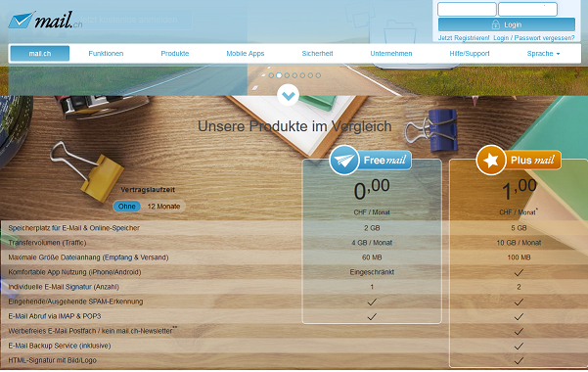Click the Eingeschränkt value in Freemail column
Image resolution: width=588 pixels, height=372 pixels.
tap(372, 272)
